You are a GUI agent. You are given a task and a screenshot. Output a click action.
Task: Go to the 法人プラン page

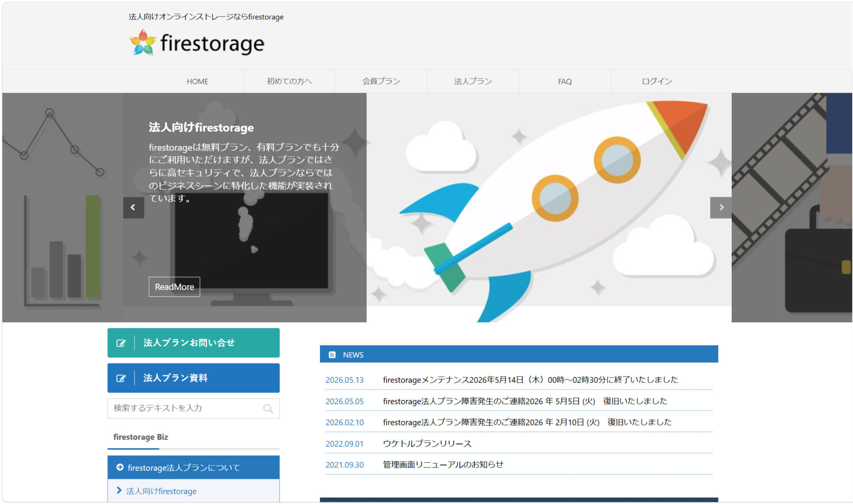coord(473,81)
